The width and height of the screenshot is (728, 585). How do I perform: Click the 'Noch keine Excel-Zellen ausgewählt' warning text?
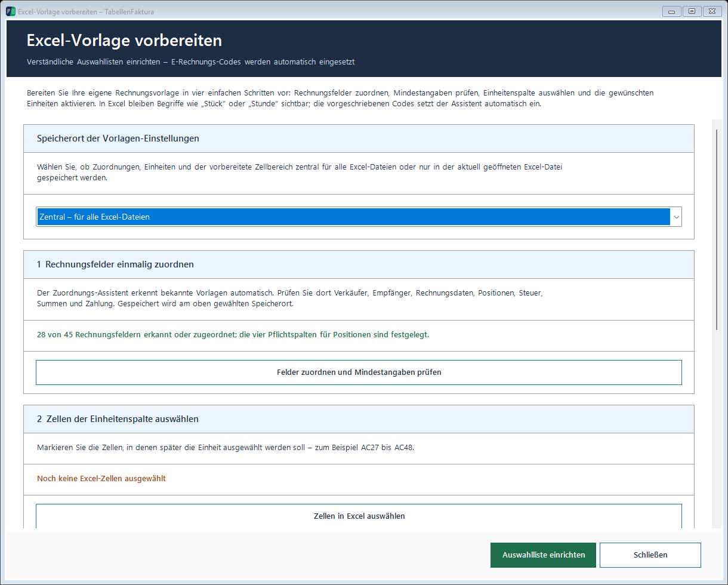(x=101, y=478)
